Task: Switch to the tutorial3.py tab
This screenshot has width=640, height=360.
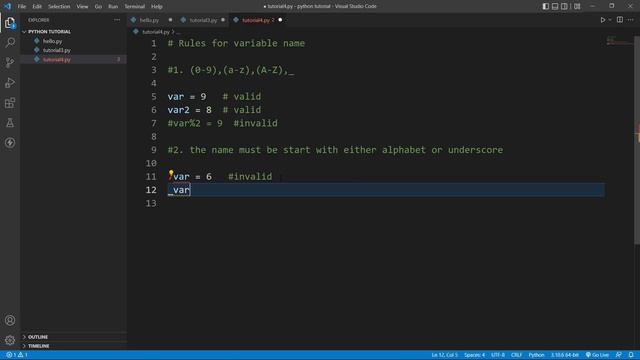Action: (203, 20)
